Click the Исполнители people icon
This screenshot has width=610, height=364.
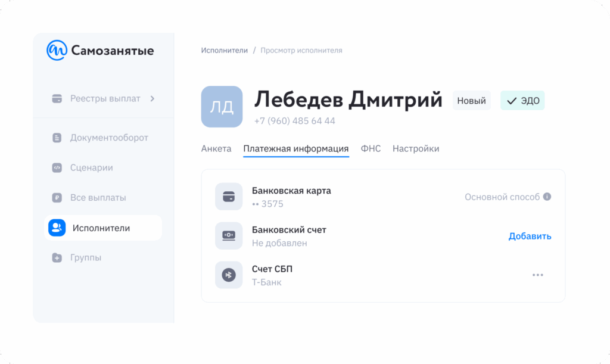pos(57,228)
